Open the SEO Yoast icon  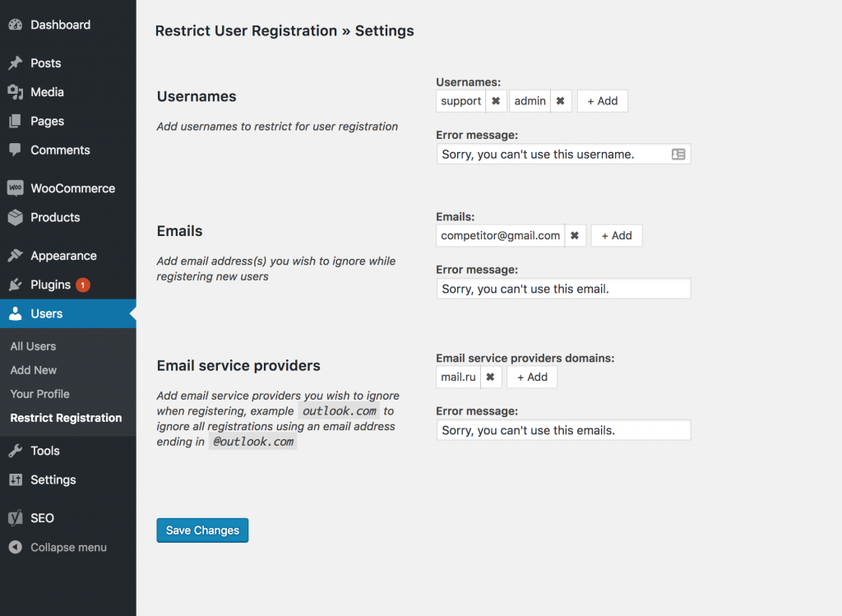(16, 517)
